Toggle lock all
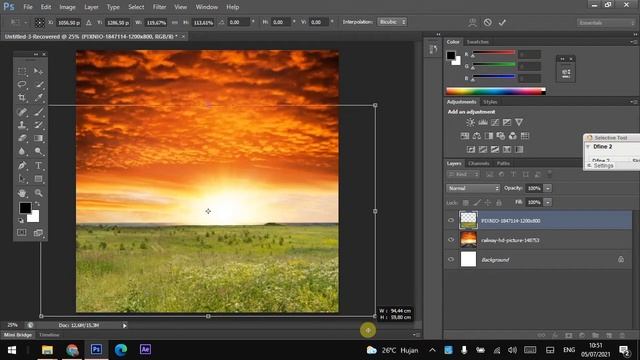 pyautogui.click(x=499, y=202)
